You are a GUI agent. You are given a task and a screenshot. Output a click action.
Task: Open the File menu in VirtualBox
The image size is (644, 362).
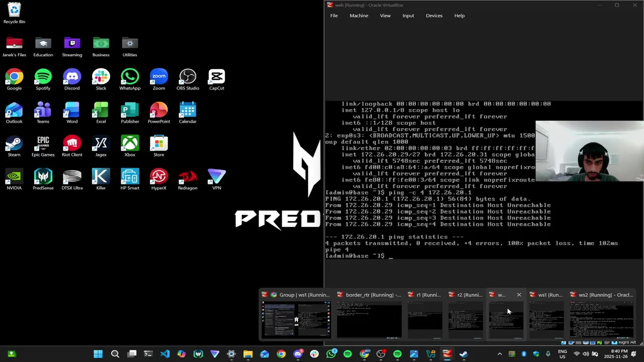(334, 16)
